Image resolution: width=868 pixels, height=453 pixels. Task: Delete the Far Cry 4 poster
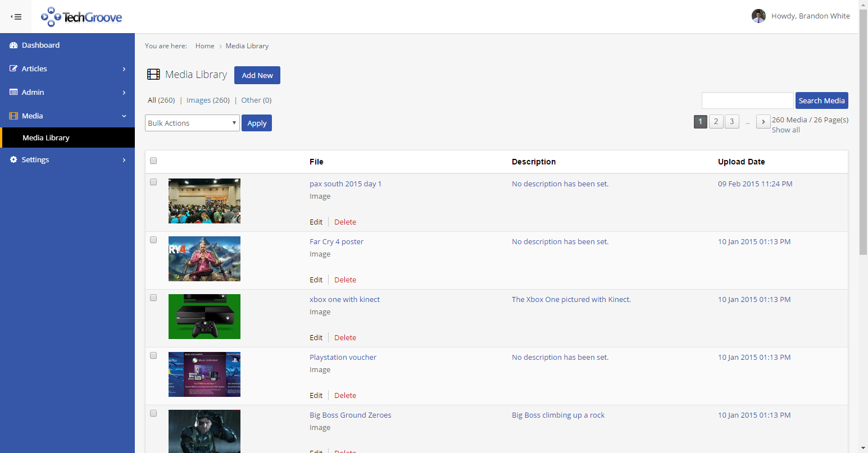pos(345,280)
